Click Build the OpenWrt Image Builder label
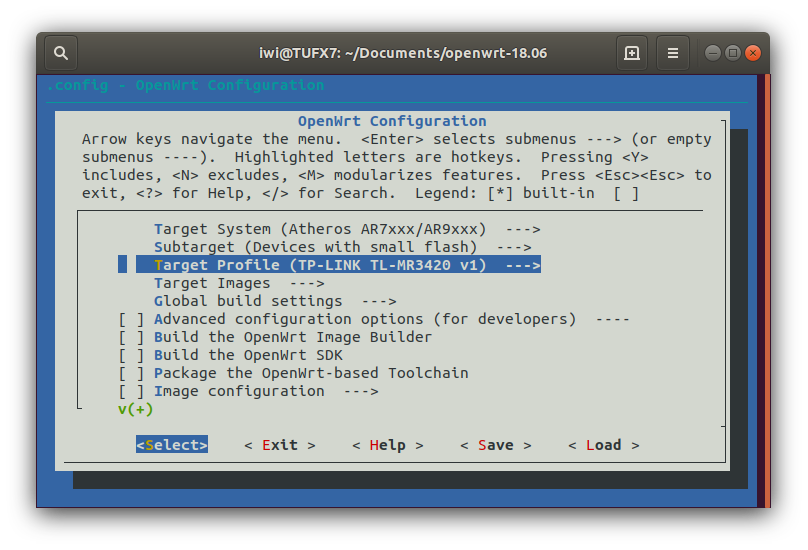The width and height of the screenshot is (808, 550). point(293,338)
